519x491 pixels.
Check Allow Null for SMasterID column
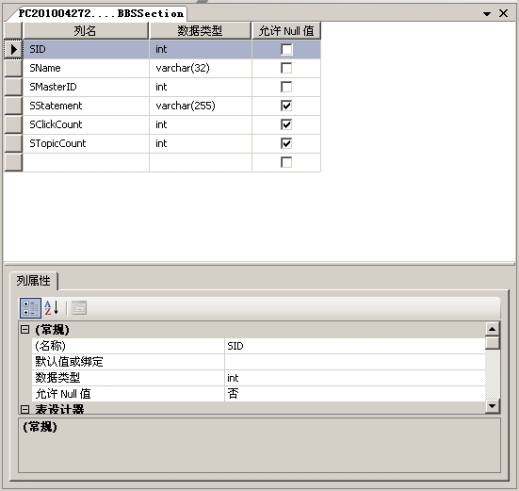click(x=286, y=87)
